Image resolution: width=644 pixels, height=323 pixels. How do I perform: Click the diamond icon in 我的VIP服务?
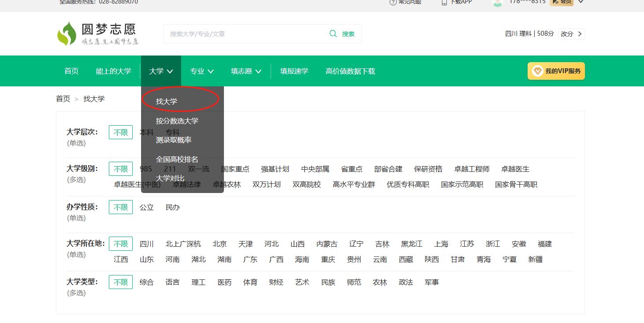point(537,71)
